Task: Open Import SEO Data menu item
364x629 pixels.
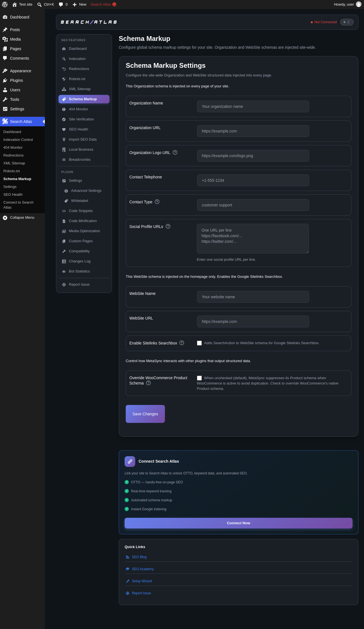Action: click(x=84, y=139)
